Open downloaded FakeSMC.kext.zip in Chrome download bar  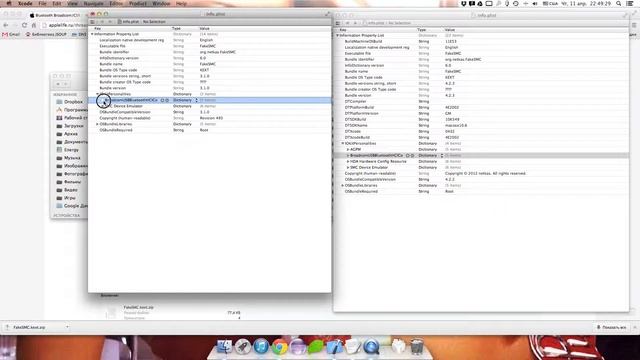[x=29, y=327]
